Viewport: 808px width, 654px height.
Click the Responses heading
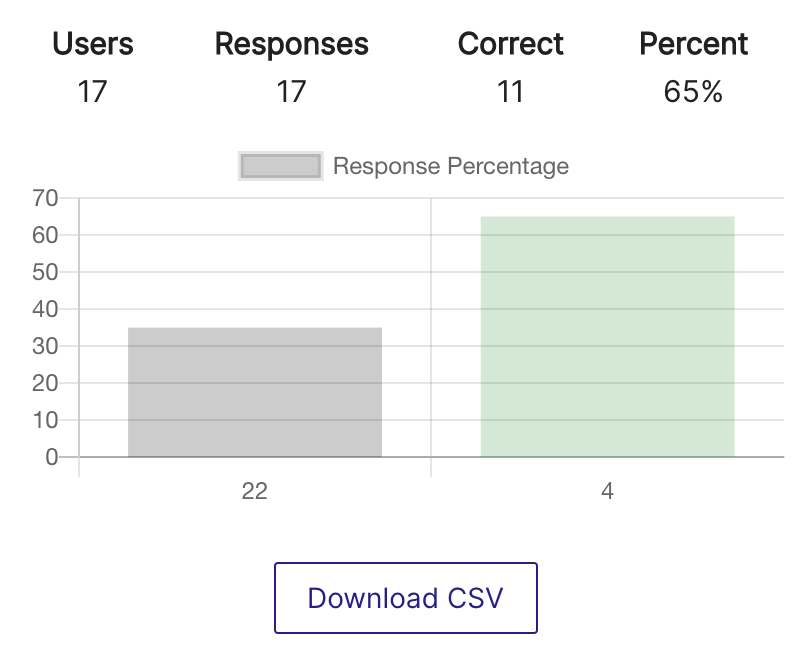point(292,44)
